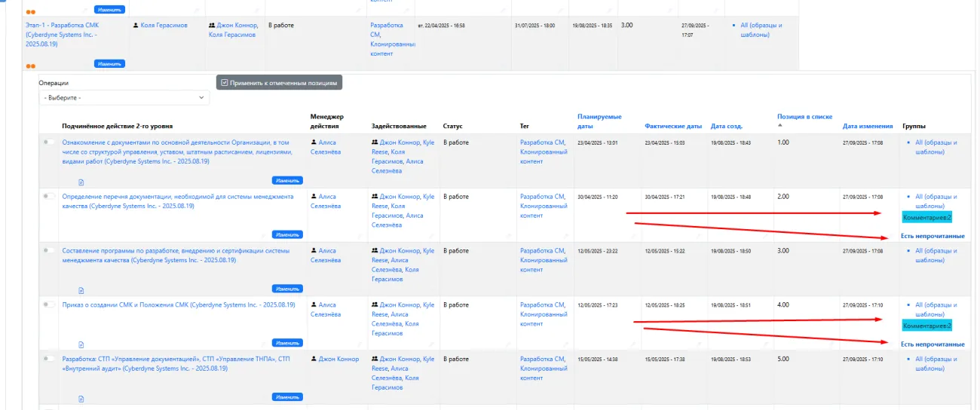
Task: Click person icon next to manager Джон Коннор
Action: click(x=314, y=360)
